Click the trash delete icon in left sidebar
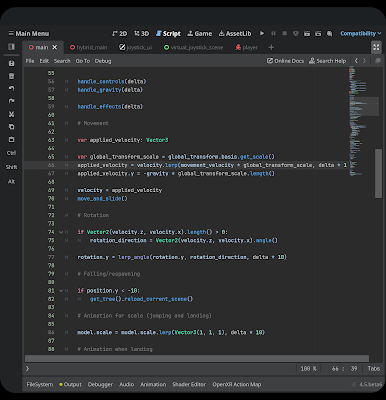This screenshot has width=386, height=400. click(11, 76)
